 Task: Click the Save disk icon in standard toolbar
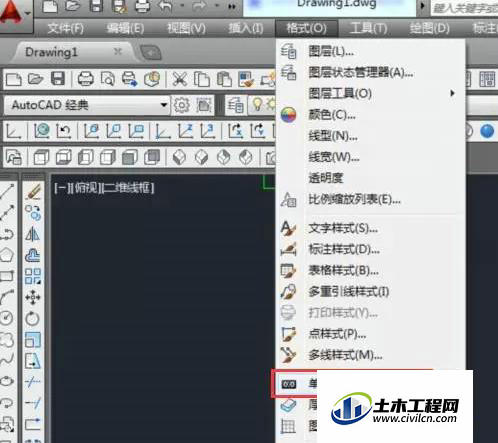[58, 79]
